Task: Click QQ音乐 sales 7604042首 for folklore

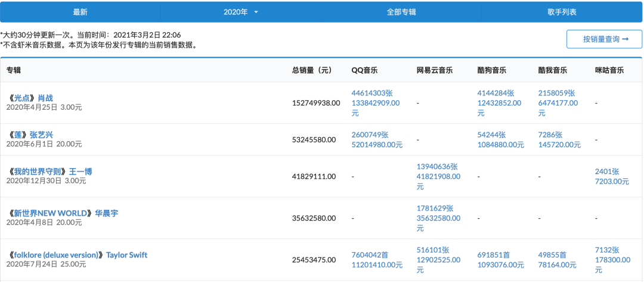Action: pos(370,255)
